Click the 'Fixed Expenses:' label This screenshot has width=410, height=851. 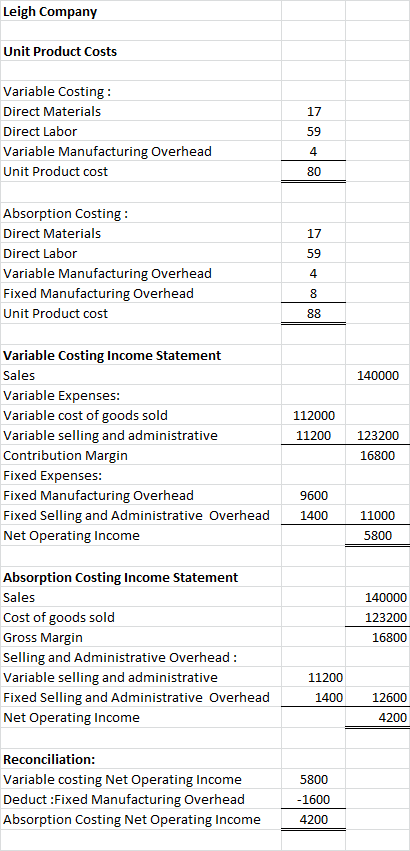[53, 476]
